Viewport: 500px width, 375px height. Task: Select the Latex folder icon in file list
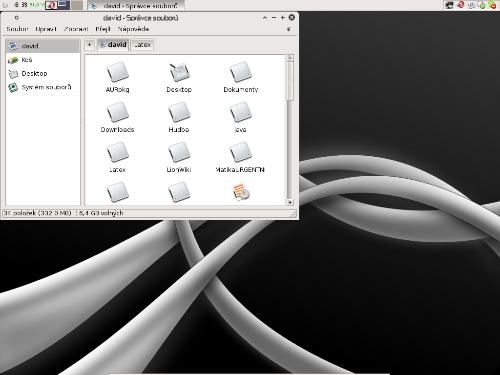(117, 153)
